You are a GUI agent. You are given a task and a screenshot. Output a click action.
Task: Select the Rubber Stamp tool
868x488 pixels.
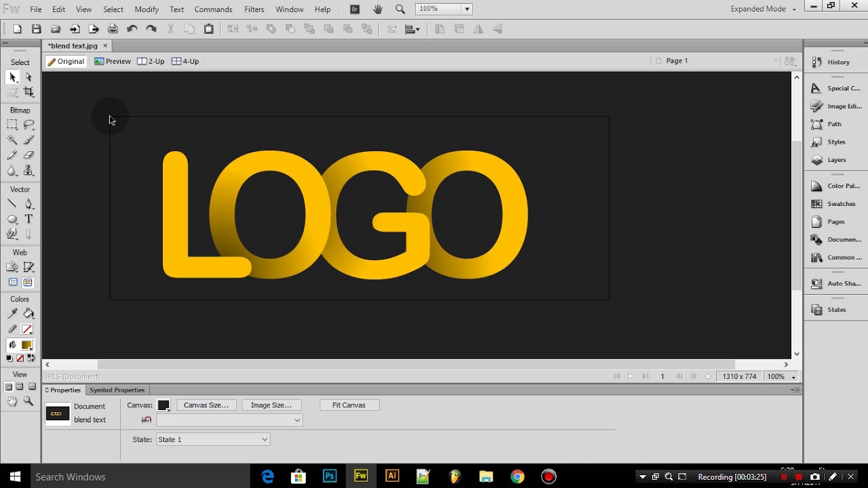[x=28, y=171]
